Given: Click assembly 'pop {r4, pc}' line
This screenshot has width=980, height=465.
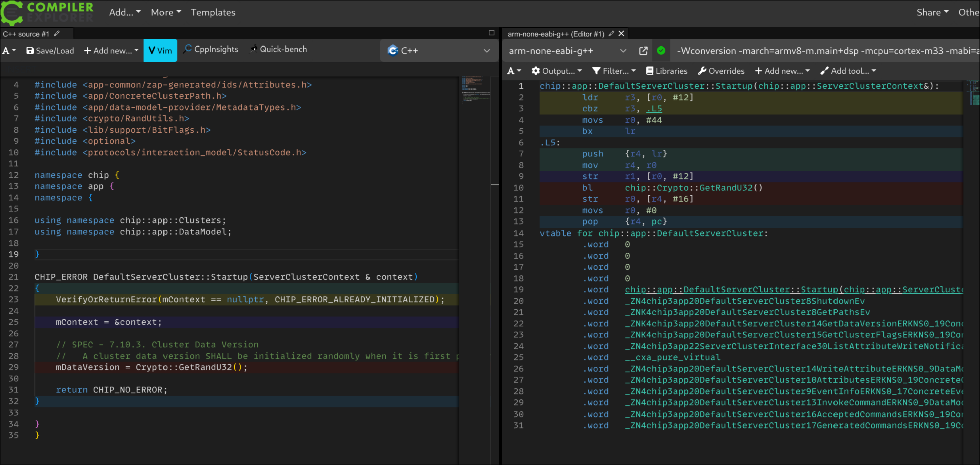Looking at the screenshot, I should pyautogui.click(x=624, y=221).
